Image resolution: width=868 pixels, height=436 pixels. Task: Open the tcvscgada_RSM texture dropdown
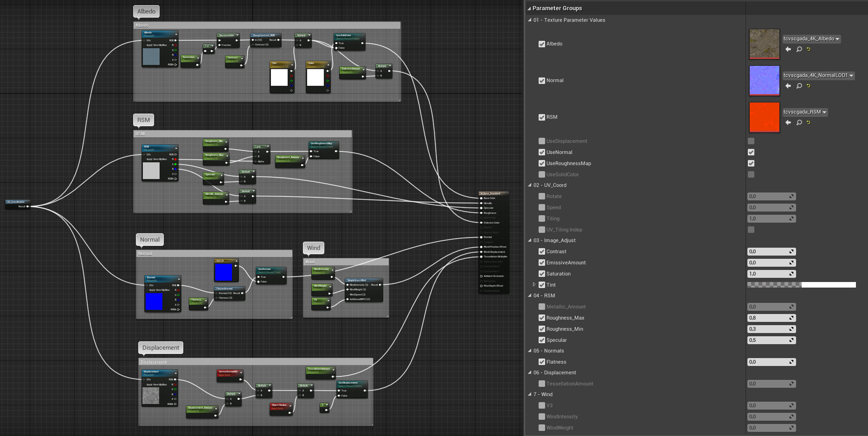[805, 112]
